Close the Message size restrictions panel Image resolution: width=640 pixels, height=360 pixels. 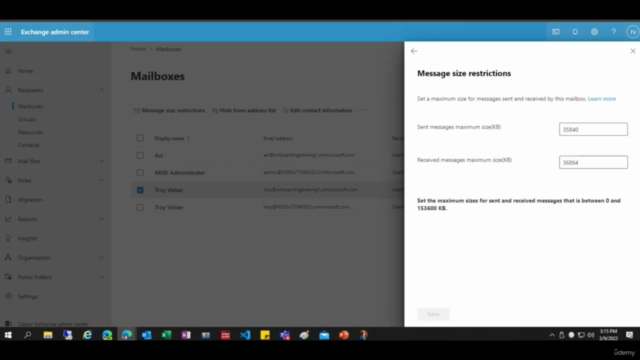pos(633,51)
